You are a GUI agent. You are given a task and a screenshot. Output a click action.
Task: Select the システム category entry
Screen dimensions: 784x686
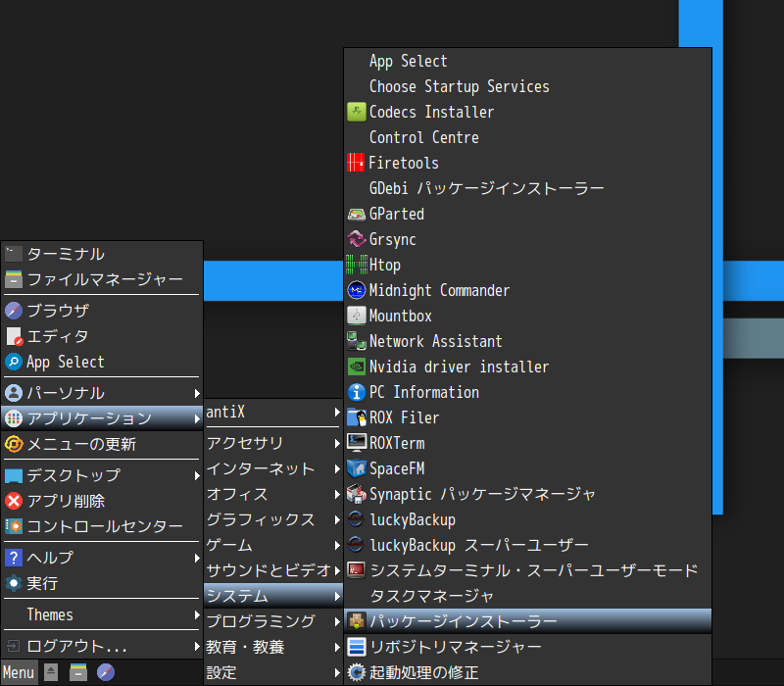click(273, 596)
